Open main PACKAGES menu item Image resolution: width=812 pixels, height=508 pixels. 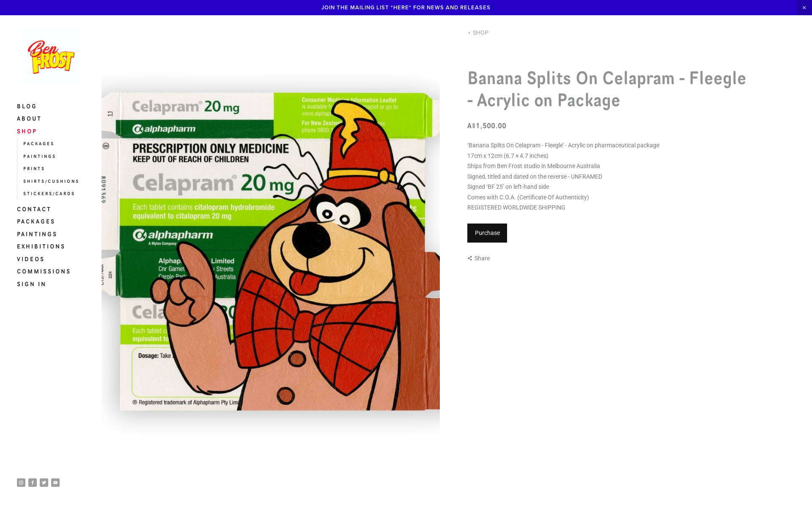click(36, 221)
